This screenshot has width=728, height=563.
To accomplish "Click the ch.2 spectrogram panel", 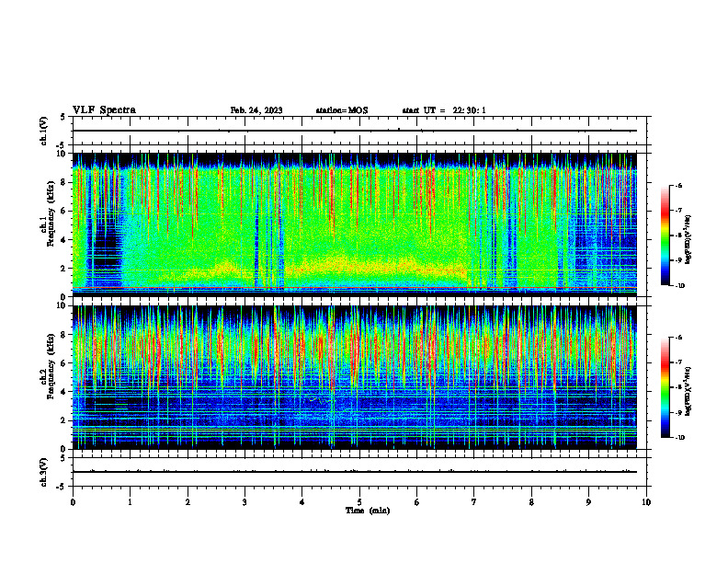I will pyautogui.click(x=355, y=377).
